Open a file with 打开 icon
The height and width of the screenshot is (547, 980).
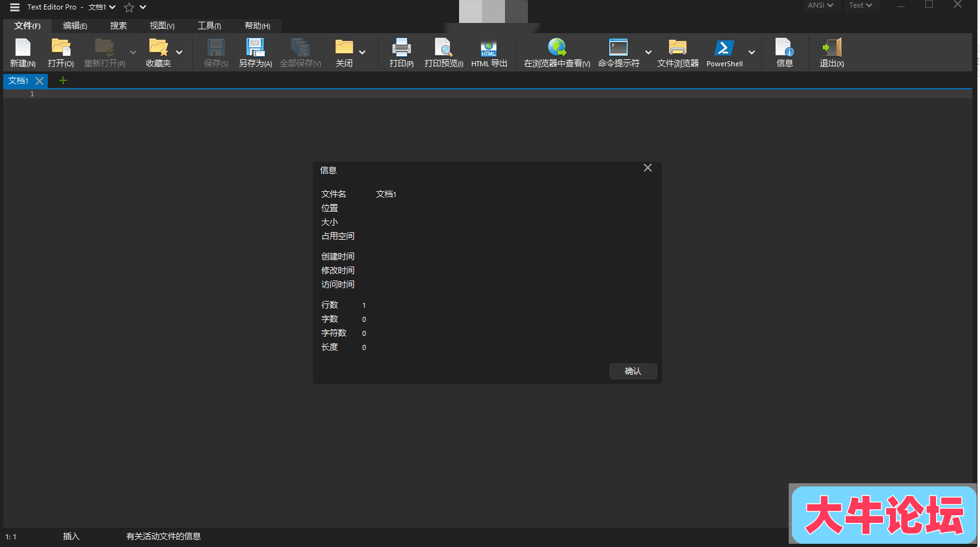coord(61,47)
